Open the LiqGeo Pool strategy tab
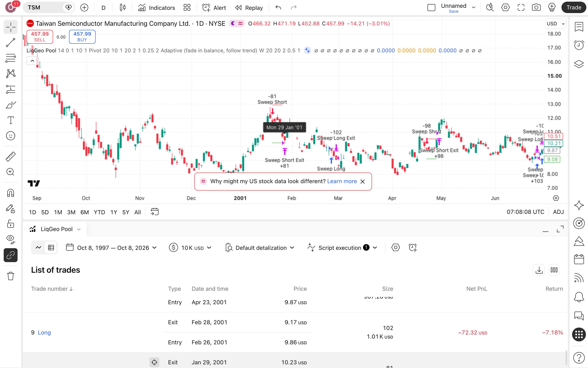The width and height of the screenshot is (588, 368). 55,229
